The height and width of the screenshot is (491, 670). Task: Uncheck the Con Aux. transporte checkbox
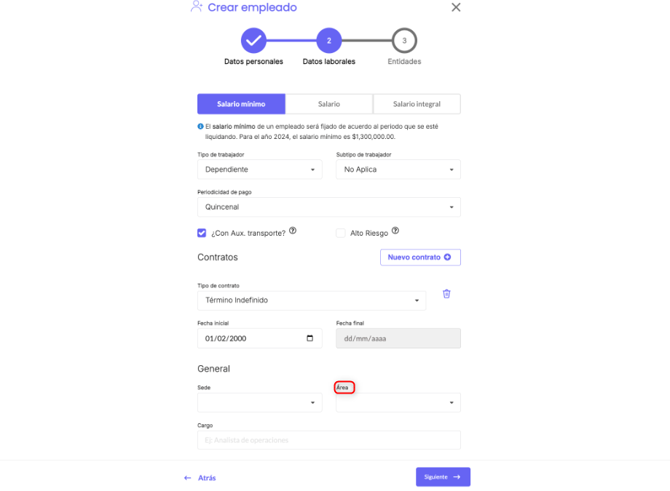[202, 233]
